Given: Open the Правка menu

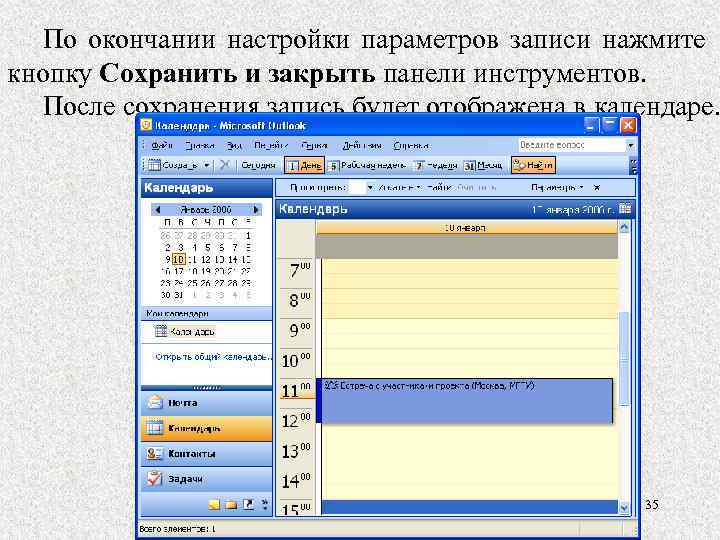Looking at the screenshot, I should point(200,146).
